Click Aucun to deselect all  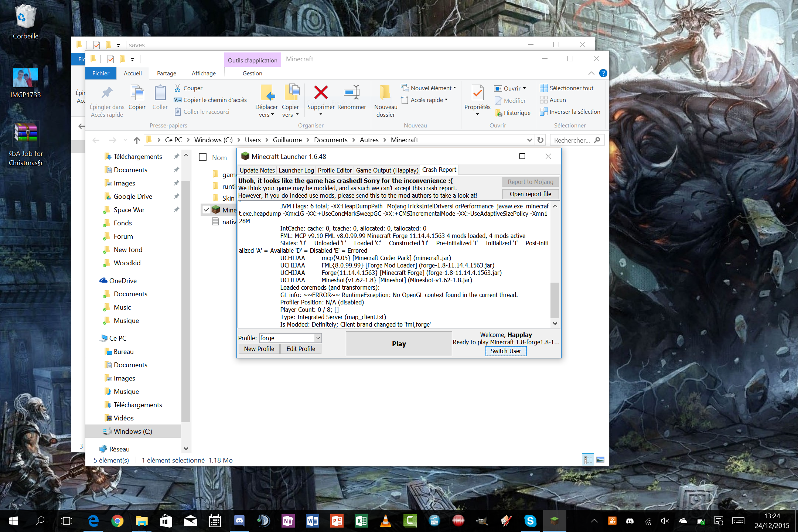(553, 100)
